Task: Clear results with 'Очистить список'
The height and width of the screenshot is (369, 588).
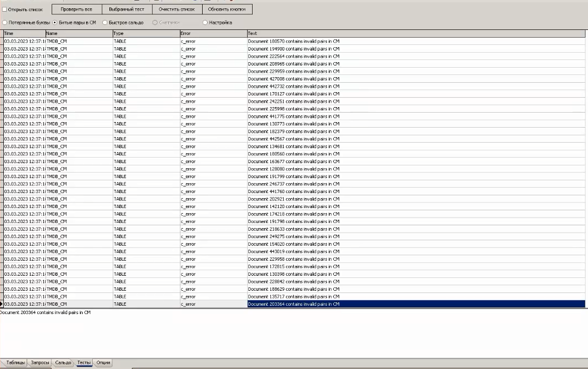Action: [x=177, y=9]
